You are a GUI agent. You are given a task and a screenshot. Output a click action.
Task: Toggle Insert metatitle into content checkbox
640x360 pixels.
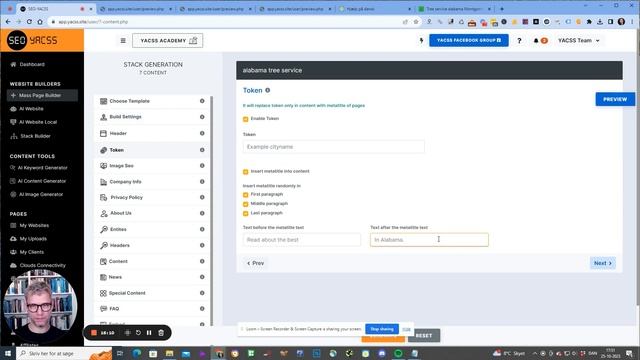[x=246, y=172]
